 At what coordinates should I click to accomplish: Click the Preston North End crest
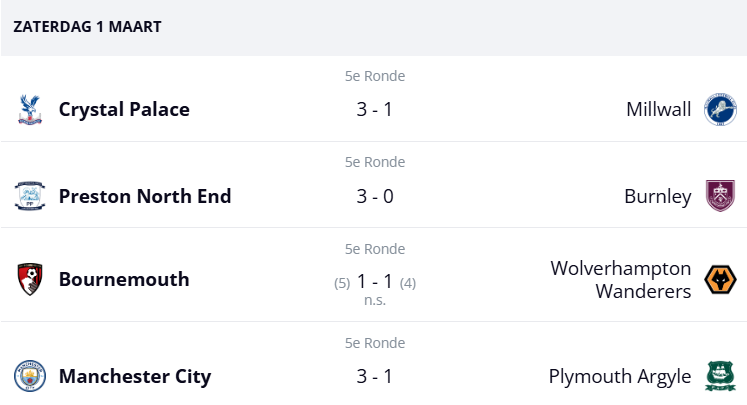pos(30,196)
